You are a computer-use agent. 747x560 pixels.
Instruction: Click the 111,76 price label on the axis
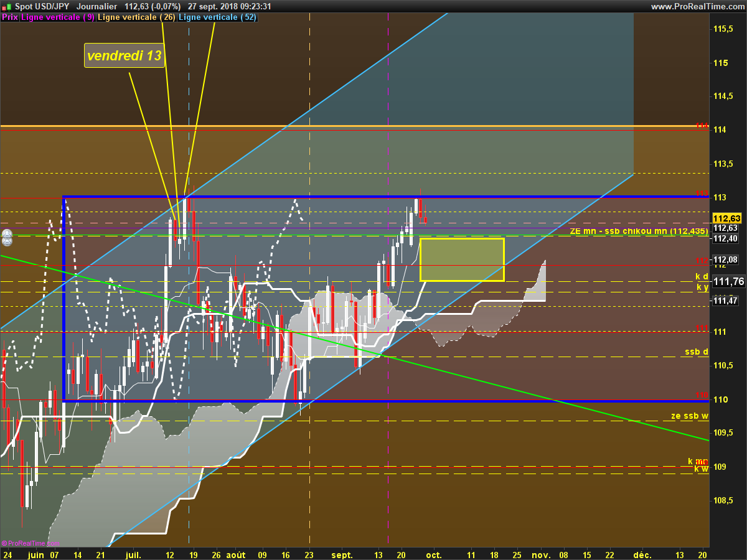tap(729, 282)
